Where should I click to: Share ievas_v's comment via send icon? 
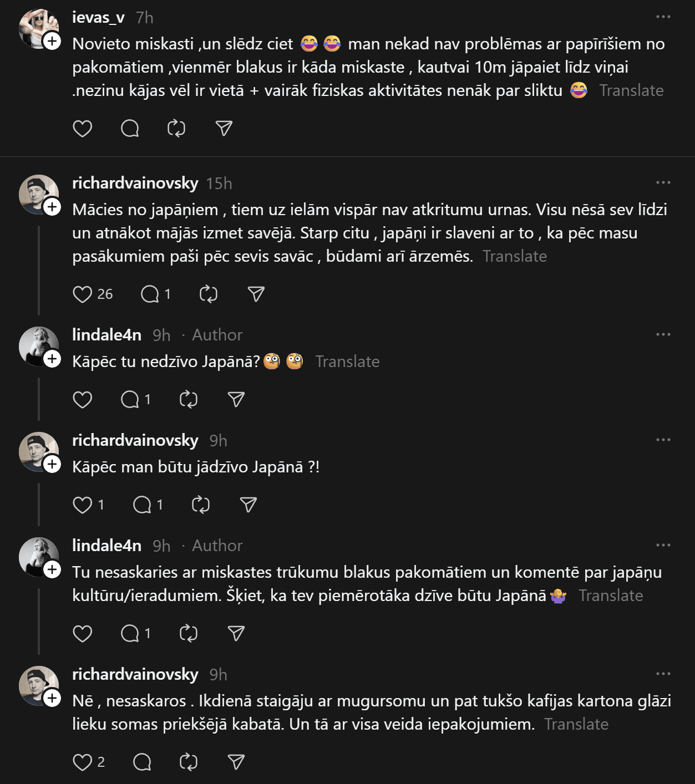pos(224,129)
